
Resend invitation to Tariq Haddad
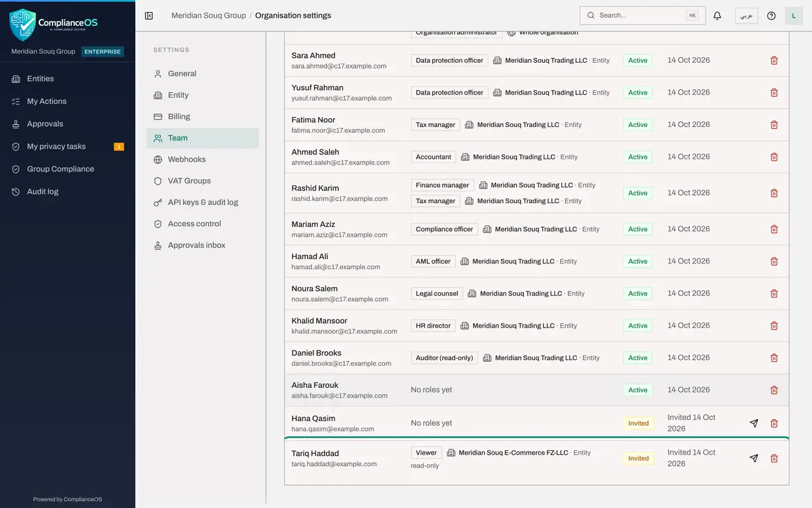coord(754,458)
